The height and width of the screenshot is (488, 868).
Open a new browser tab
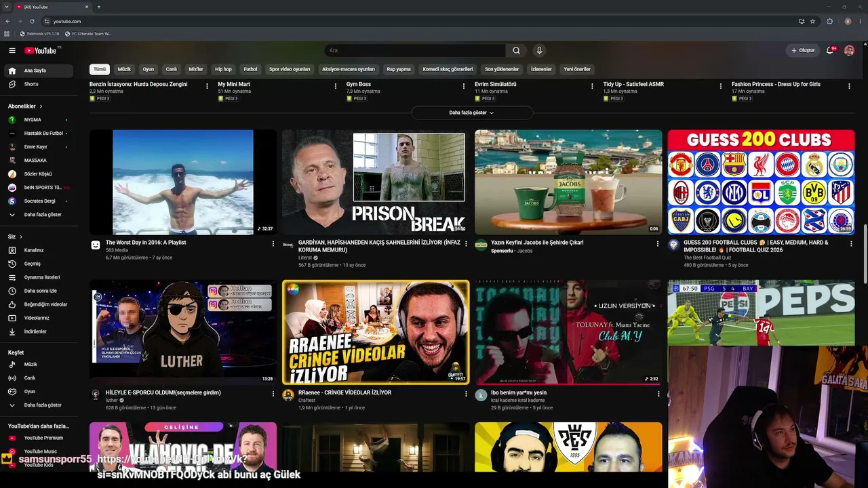99,7
